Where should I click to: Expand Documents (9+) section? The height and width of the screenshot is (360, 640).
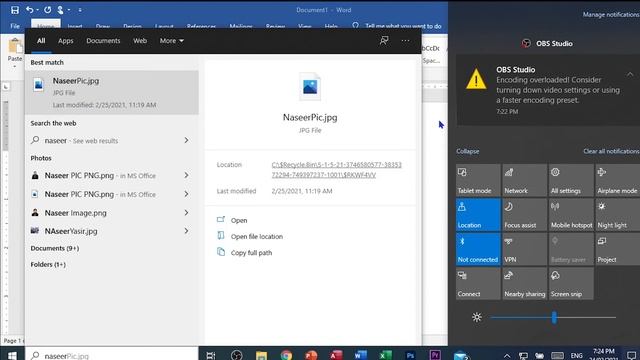pos(55,248)
